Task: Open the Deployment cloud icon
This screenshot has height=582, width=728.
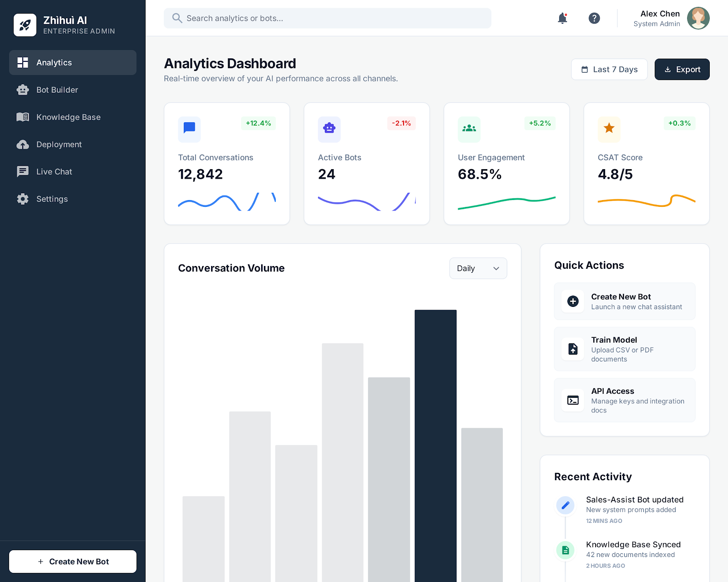Action: point(23,144)
